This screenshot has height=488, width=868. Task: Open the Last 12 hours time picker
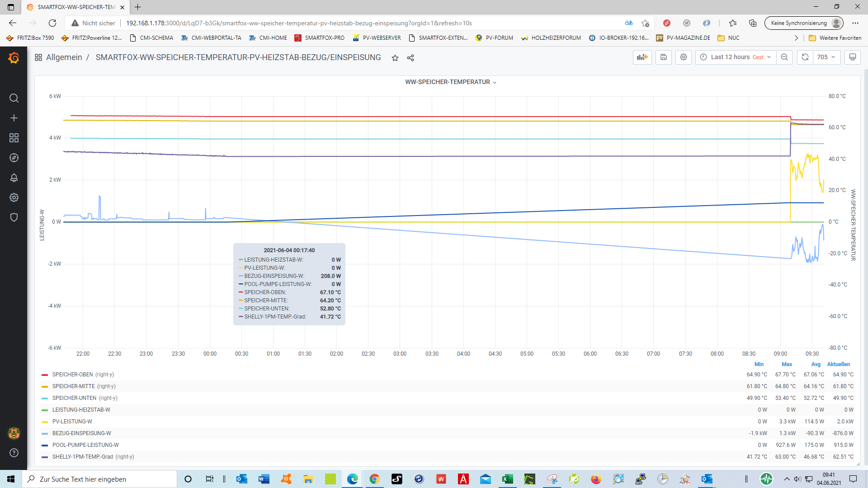click(x=736, y=57)
